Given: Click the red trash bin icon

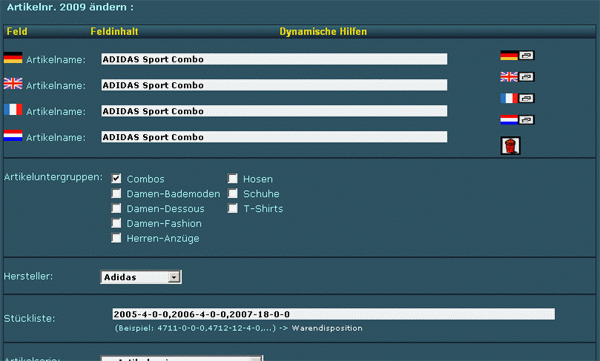Looking at the screenshot, I should click(x=510, y=146).
